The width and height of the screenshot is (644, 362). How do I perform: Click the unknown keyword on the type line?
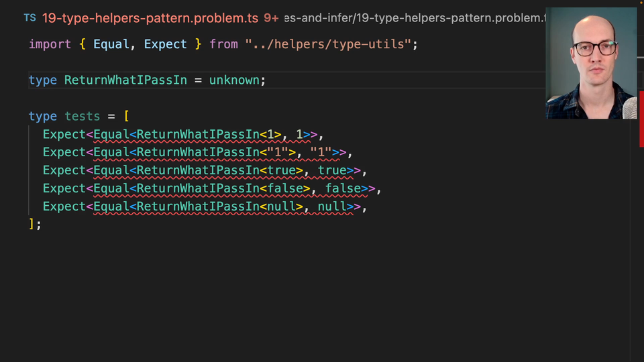pos(233,80)
